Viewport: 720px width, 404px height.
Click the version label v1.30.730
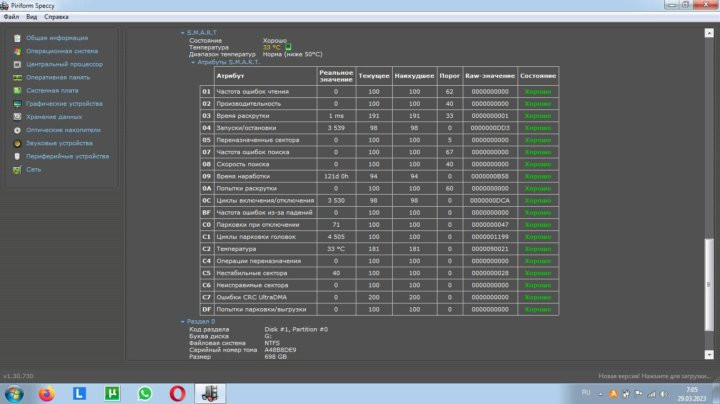[18, 376]
